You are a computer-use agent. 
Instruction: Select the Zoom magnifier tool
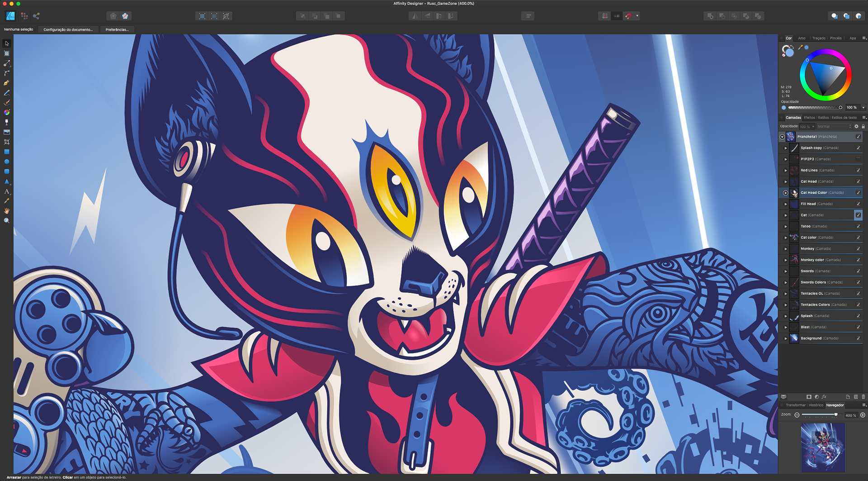pyautogui.click(x=7, y=221)
